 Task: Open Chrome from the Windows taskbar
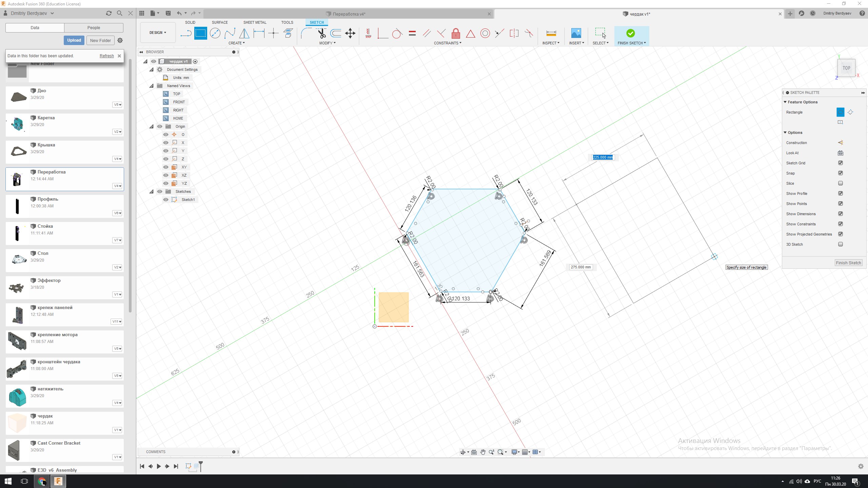(42, 481)
